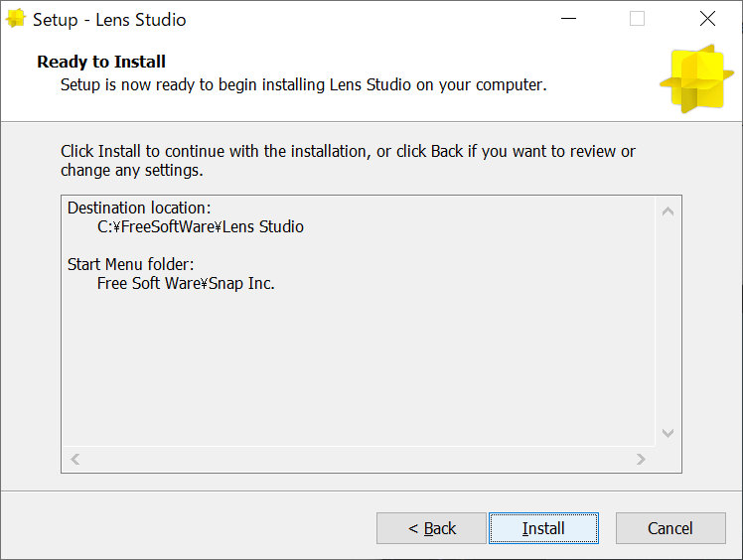Image resolution: width=743 pixels, height=560 pixels.
Task: Click the scroll up arrow in summary box
Action: [669, 211]
